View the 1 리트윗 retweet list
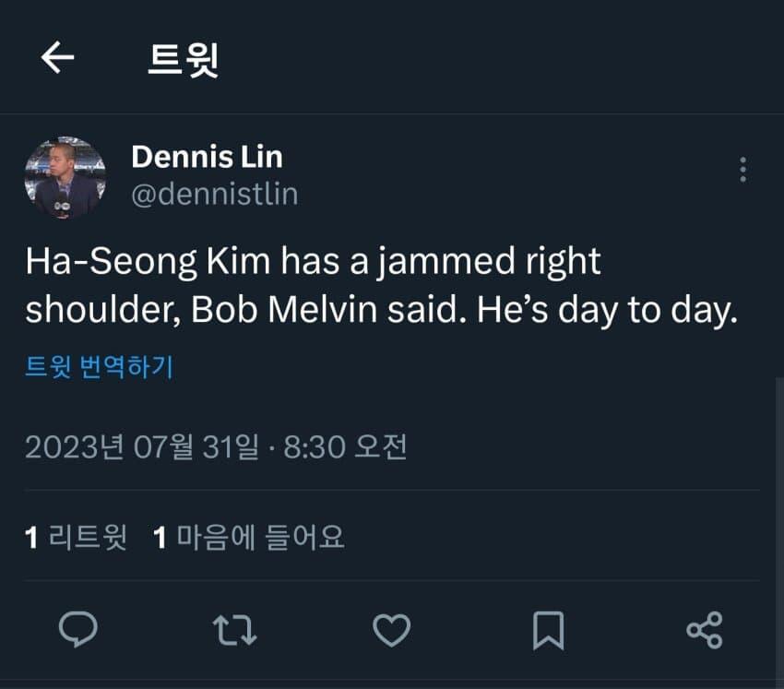784x689 pixels. 76,536
